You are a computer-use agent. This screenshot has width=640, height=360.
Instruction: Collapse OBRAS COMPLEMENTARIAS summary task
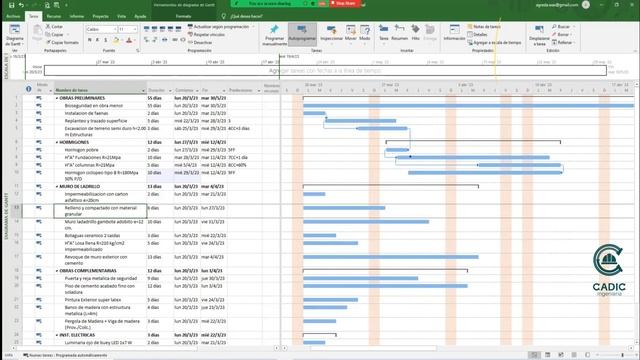[57, 271]
